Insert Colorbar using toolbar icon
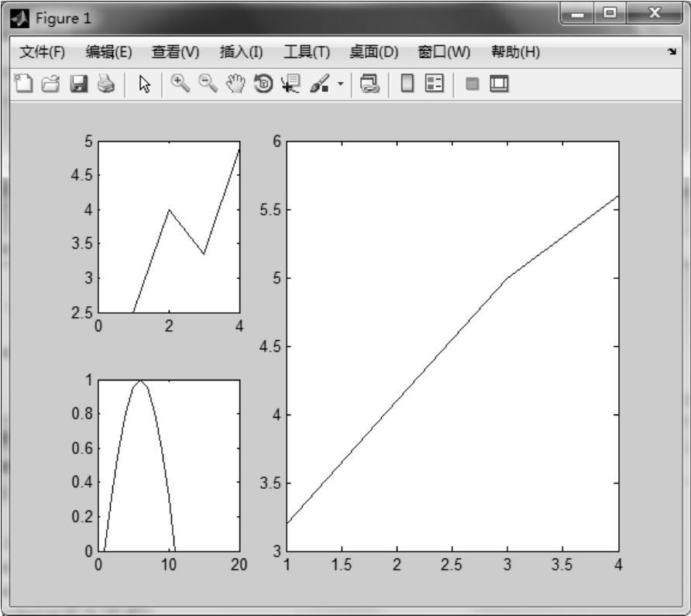Viewport: 691px width, 616px height. (407, 84)
